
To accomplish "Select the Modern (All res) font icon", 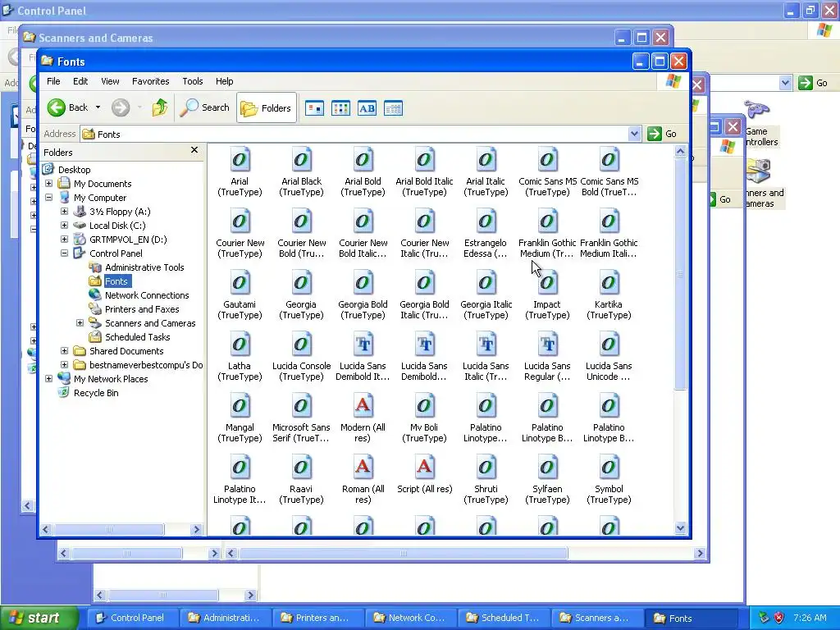I will [363, 406].
